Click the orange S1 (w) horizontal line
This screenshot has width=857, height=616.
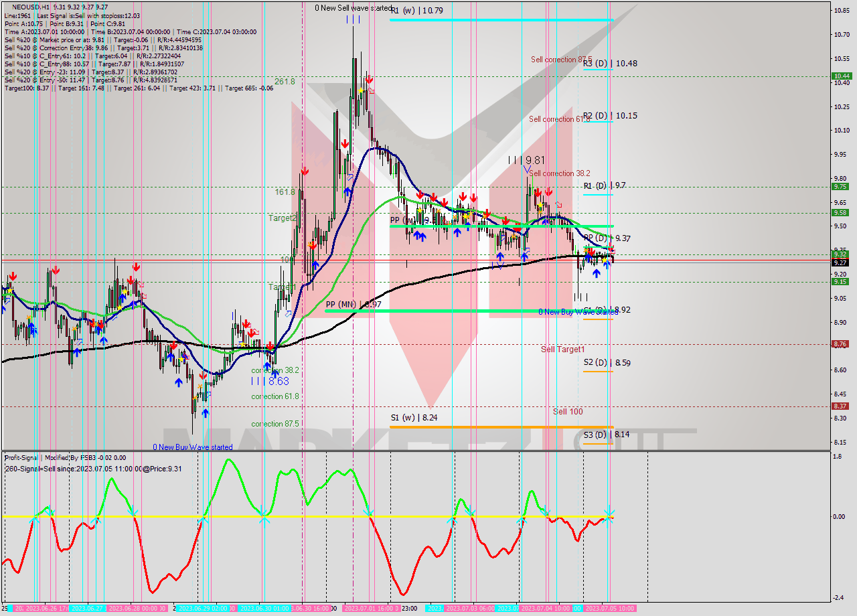pyautogui.click(x=502, y=427)
